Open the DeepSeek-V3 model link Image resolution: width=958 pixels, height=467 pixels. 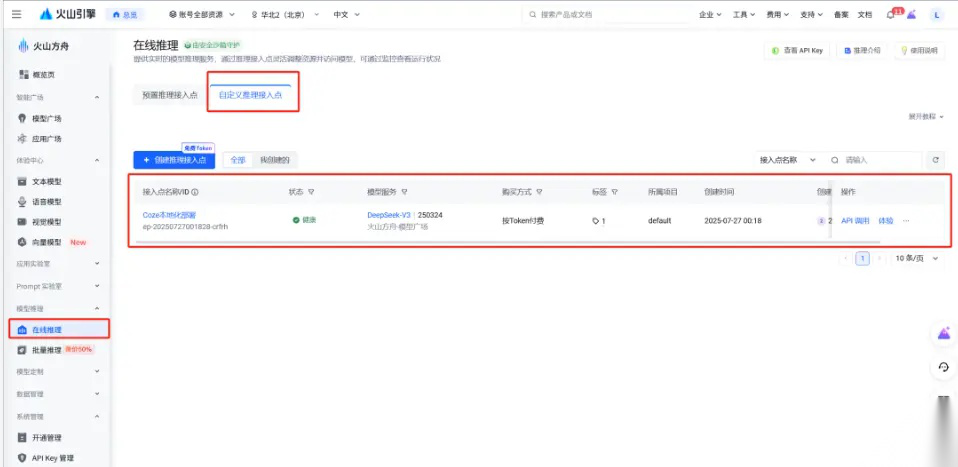click(x=389, y=215)
